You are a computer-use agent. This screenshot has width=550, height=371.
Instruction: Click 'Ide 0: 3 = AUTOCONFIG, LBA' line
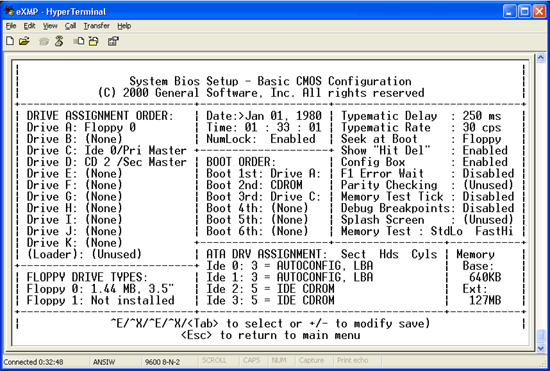pos(289,266)
